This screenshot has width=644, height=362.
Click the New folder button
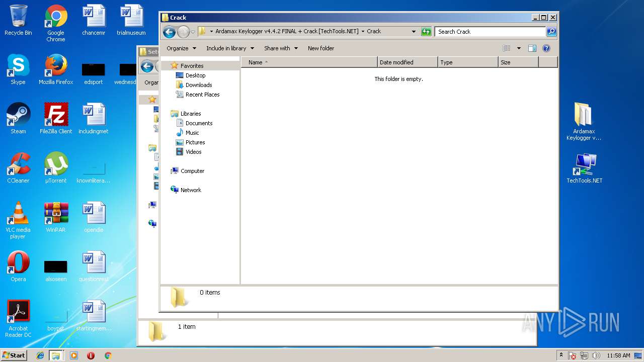coord(321,48)
